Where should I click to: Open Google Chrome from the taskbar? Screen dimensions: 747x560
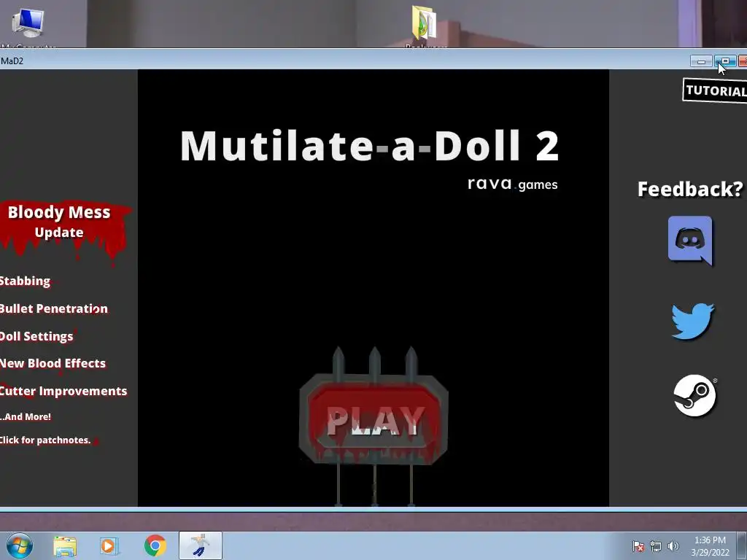pos(155,545)
